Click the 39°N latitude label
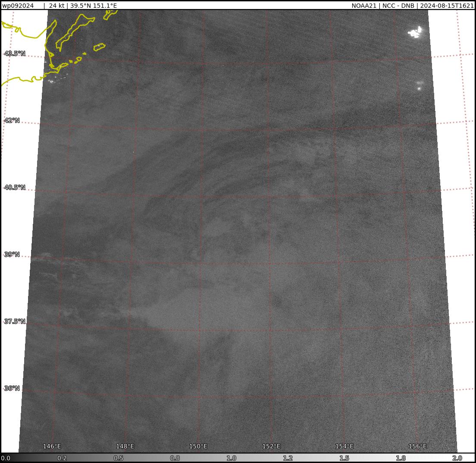This screenshot has width=476, height=463. pyautogui.click(x=12, y=254)
